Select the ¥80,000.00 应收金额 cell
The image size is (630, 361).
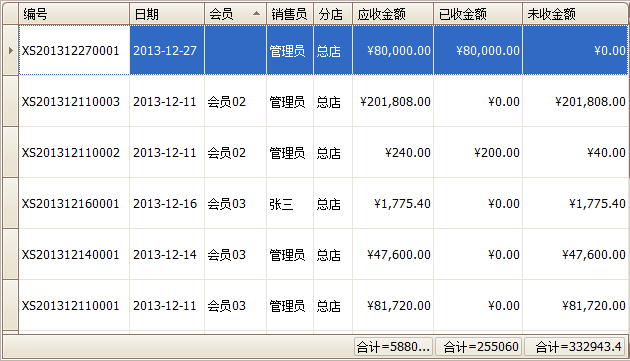coord(393,50)
